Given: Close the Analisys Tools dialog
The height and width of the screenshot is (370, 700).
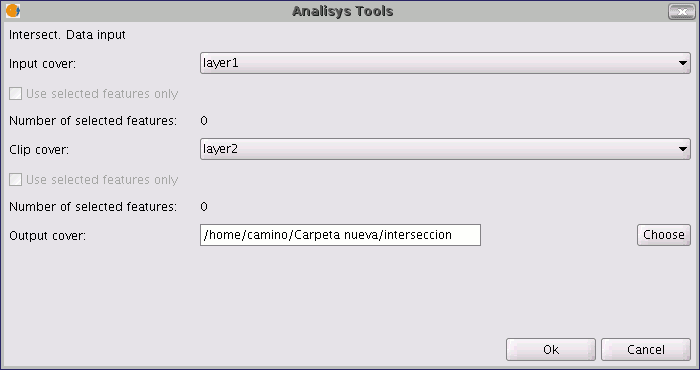Looking at the screenshot, I should coord(682,12).
